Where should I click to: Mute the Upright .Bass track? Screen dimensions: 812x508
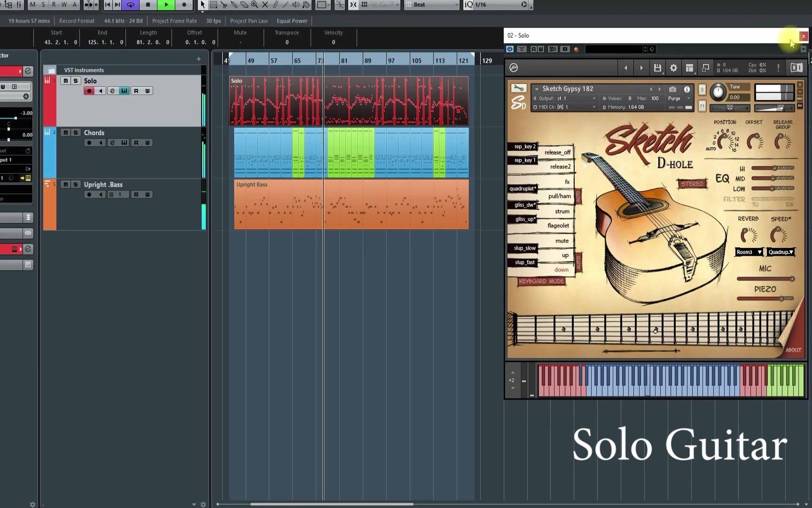coord(66,184)
